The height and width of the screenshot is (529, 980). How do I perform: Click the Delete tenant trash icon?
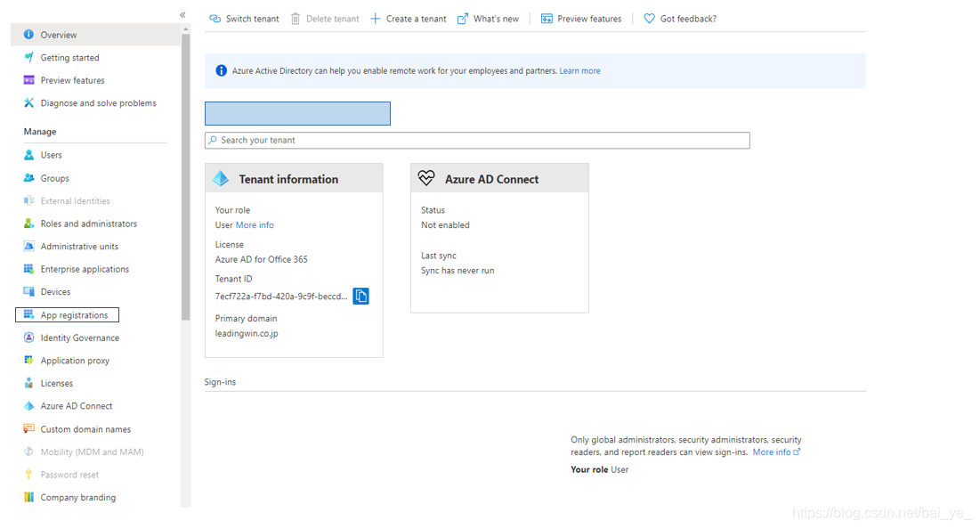click(x=296, y=19)
